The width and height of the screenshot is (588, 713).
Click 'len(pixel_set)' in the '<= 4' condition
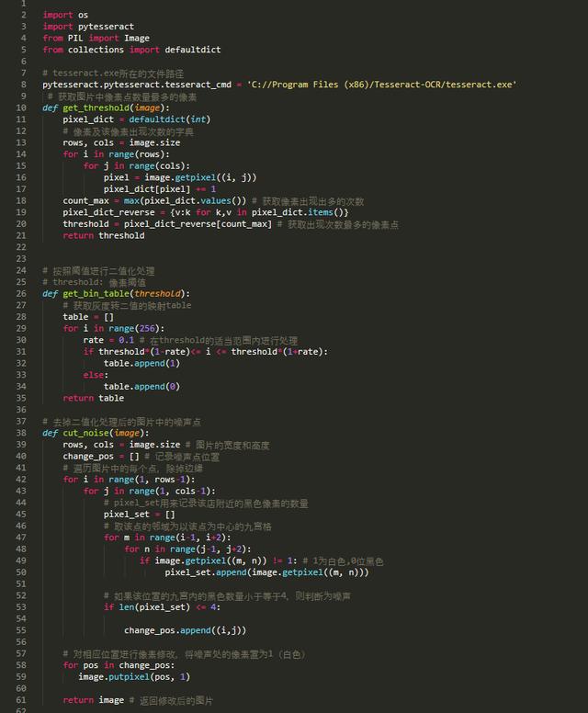tap(154, 607)
